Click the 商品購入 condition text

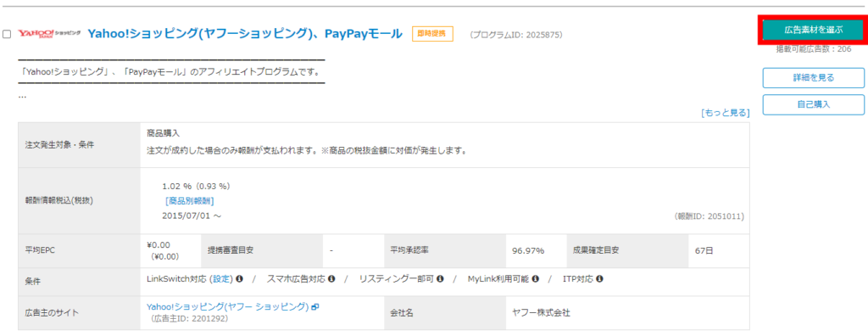pos(164,133)
